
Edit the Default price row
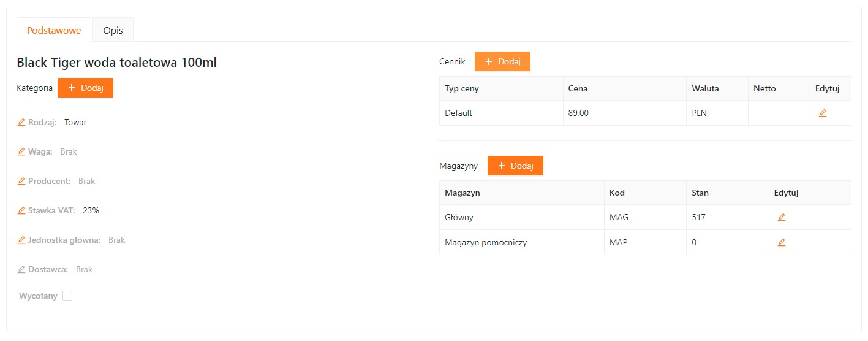(822, 113)
